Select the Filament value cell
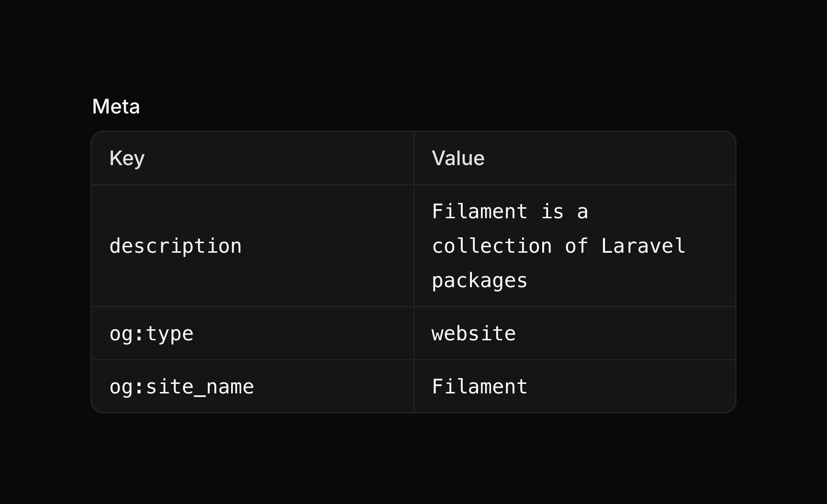Screen dimensions: 827x504 point(479,386)
